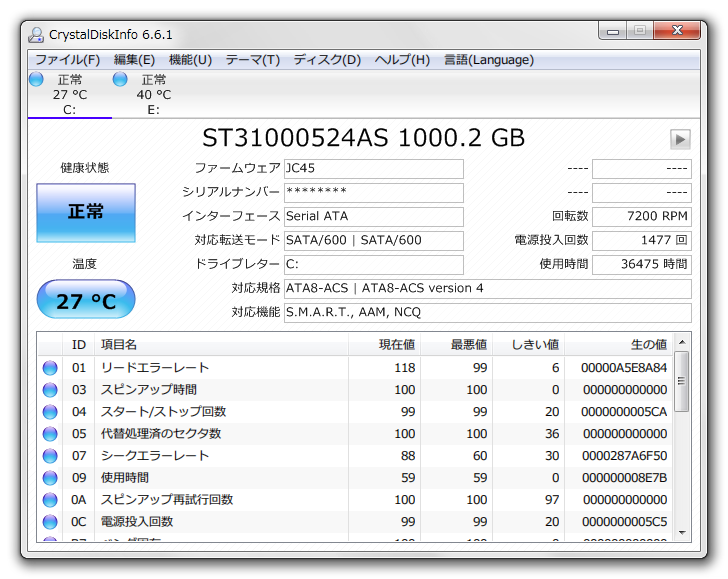Click the ID column header
Viewport: 728px width, 579px height.
[x=78, y=345]
